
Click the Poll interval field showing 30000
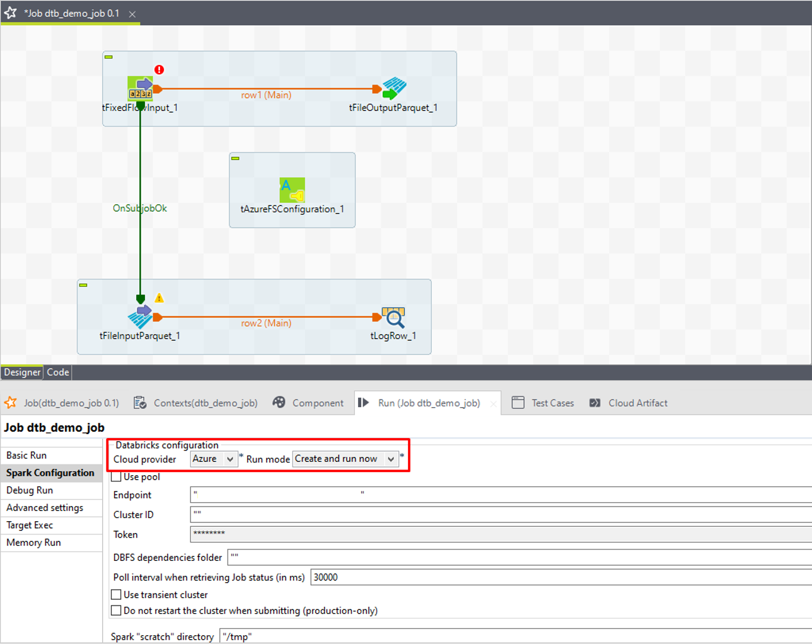[561, 577]
